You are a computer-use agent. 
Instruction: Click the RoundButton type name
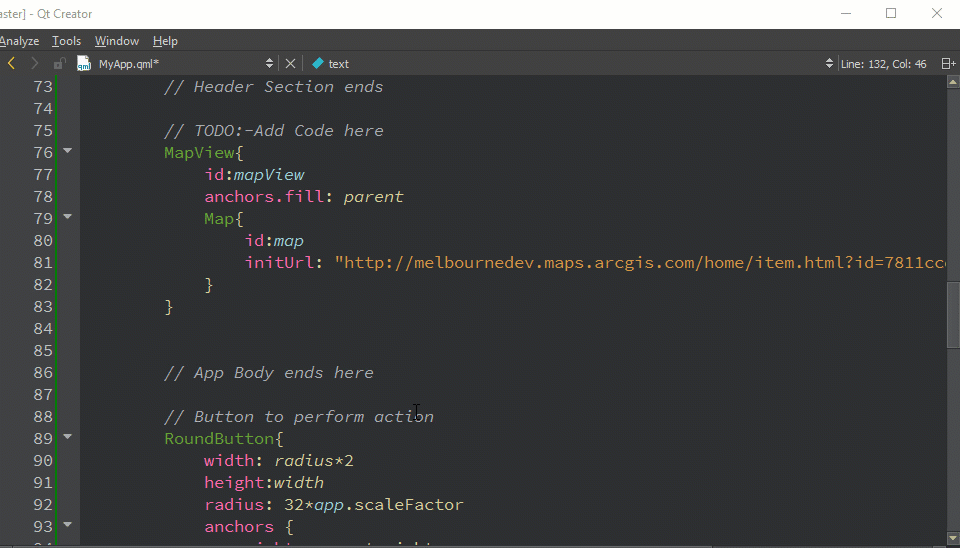219,439
